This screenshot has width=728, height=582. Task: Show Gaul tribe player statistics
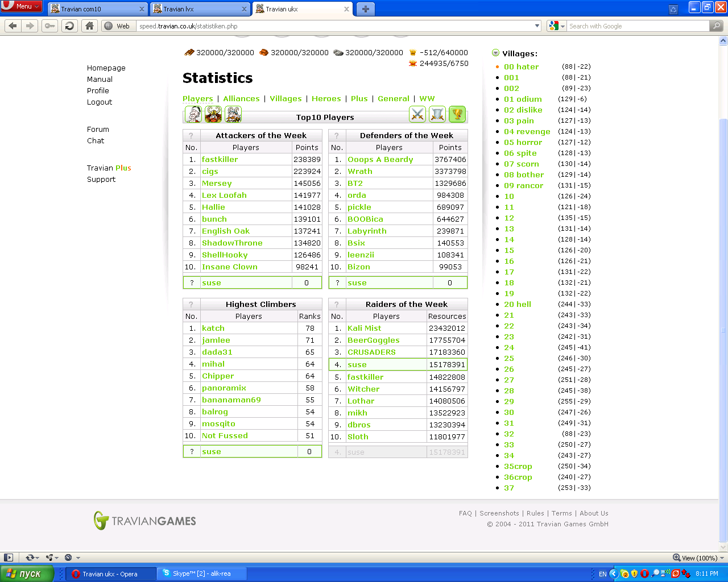[233, 114]
